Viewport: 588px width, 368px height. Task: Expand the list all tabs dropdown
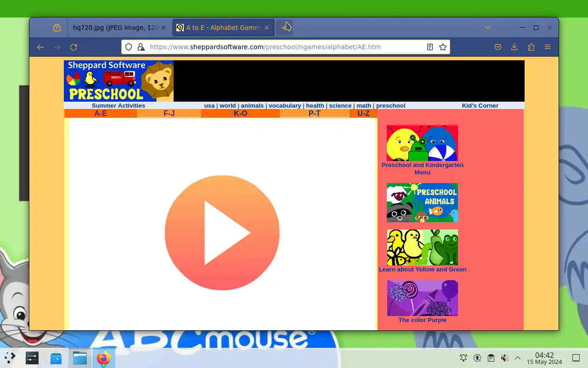pos(488,28)
